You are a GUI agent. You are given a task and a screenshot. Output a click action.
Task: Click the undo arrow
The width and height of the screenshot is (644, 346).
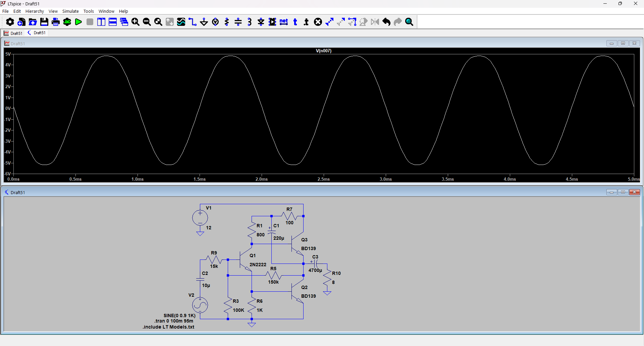point(386,22)
